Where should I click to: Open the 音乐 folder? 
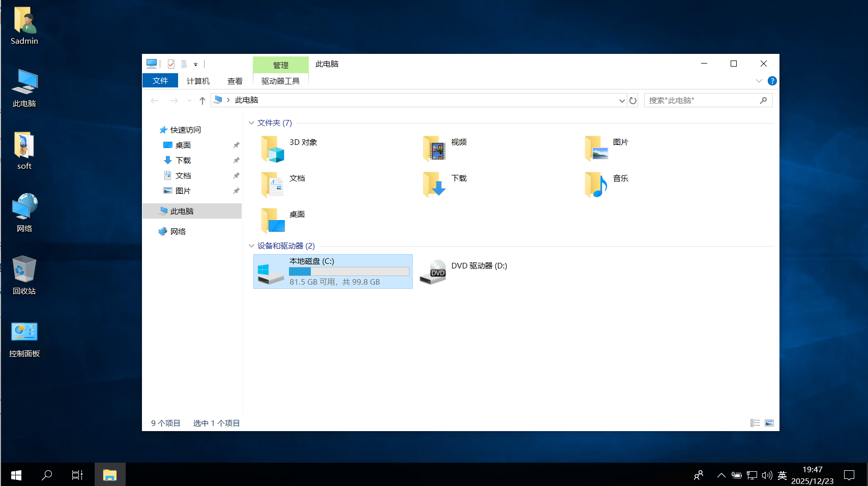[596, 185]
